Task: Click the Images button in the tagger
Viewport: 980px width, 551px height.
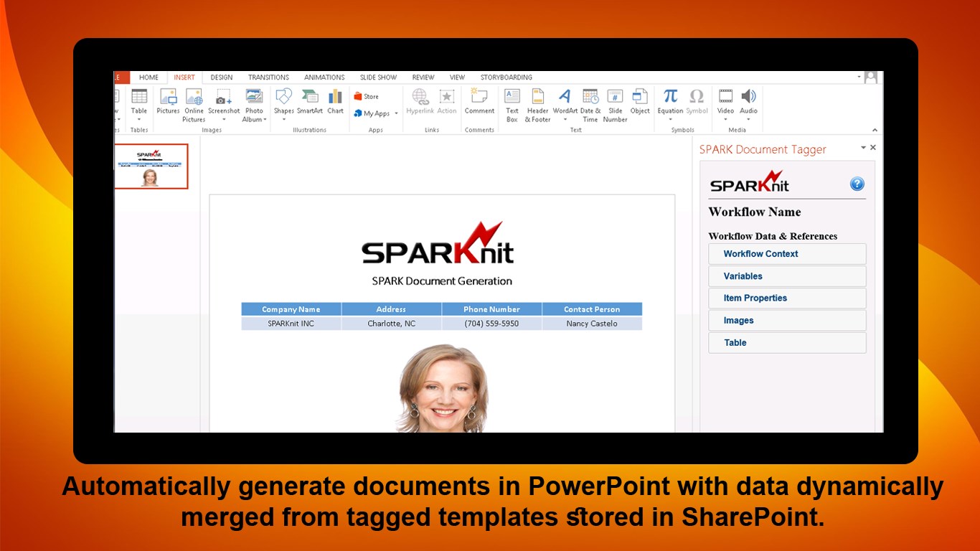Action: point(787,321)
